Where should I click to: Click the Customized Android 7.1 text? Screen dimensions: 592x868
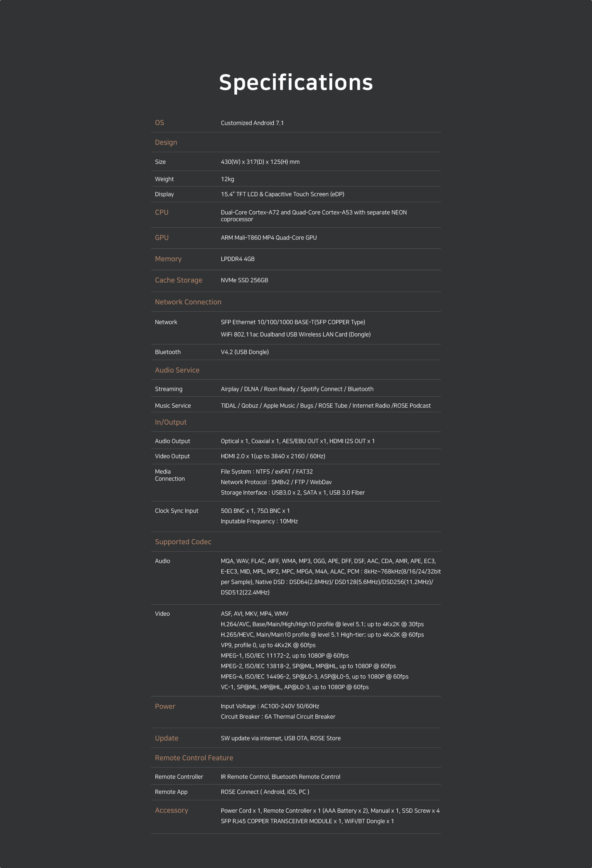coord(252,123)
